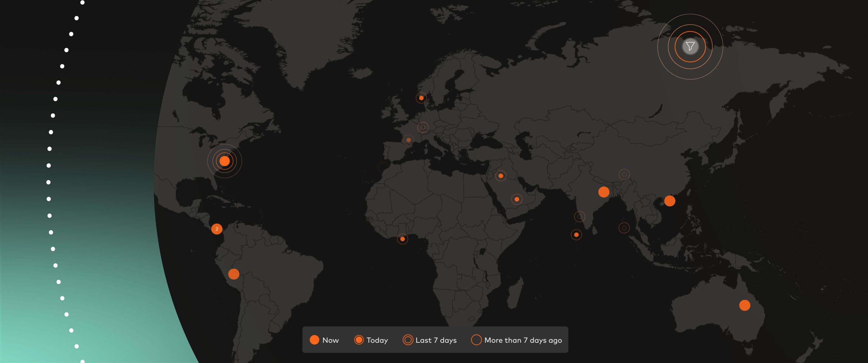This screenshot has height=363, width=868.
Task: Click More than 7 days ago legend
Action: (517, 340)
